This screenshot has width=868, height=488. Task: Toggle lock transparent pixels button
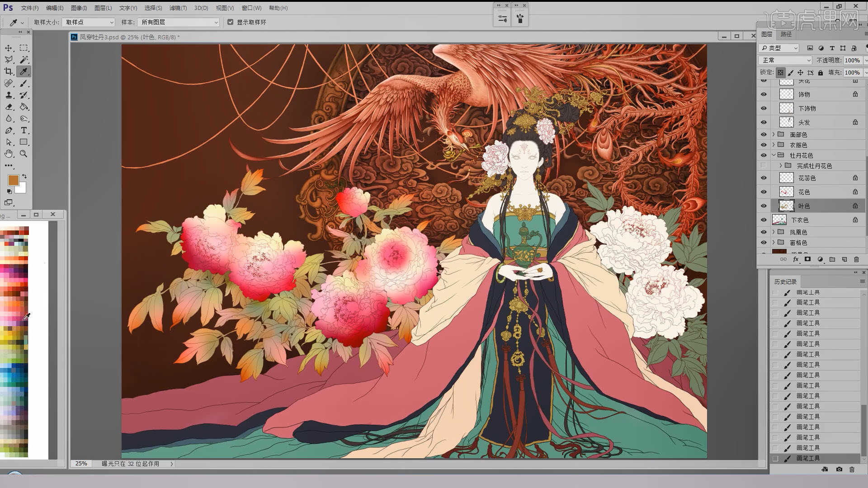pyautogui.click(x=781, y=72)
